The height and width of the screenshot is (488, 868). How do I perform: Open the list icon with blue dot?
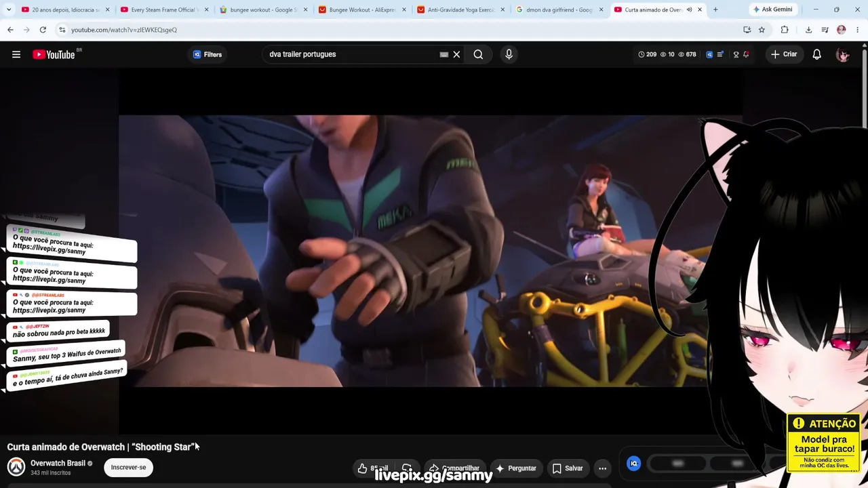[720, 54]
